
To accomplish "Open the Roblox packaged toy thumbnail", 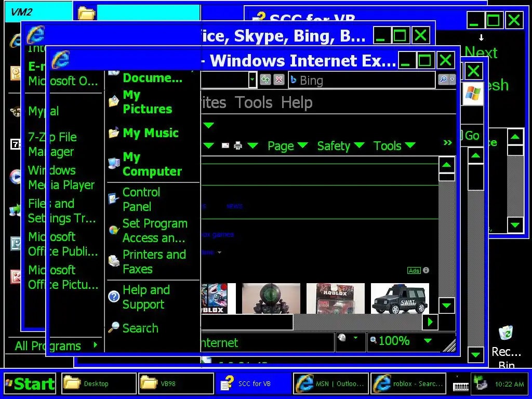I will coord(336,299).
